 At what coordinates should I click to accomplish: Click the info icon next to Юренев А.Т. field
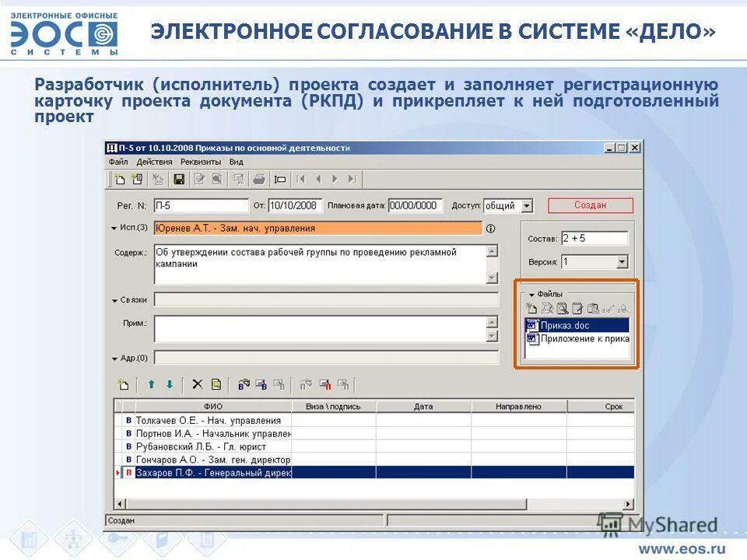click(x=490, y=229)
